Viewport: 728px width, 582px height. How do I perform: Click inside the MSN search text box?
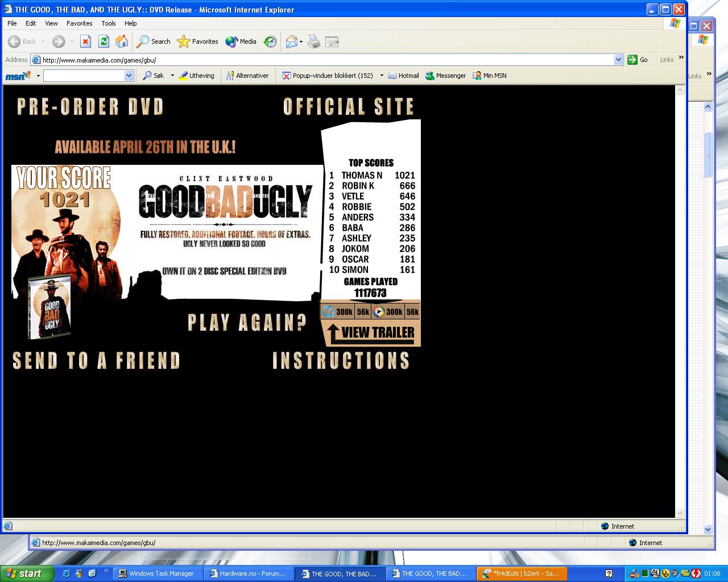[84, 76]
